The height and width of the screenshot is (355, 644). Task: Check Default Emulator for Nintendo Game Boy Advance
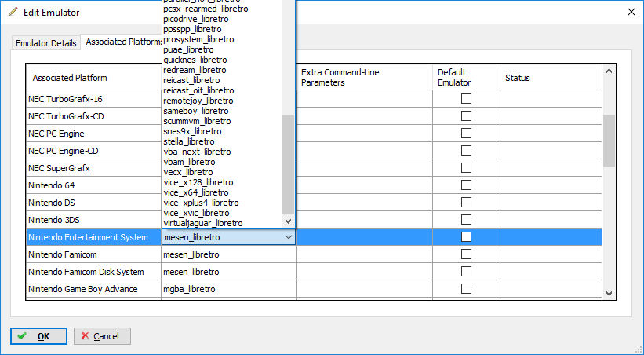pos(466,289)
